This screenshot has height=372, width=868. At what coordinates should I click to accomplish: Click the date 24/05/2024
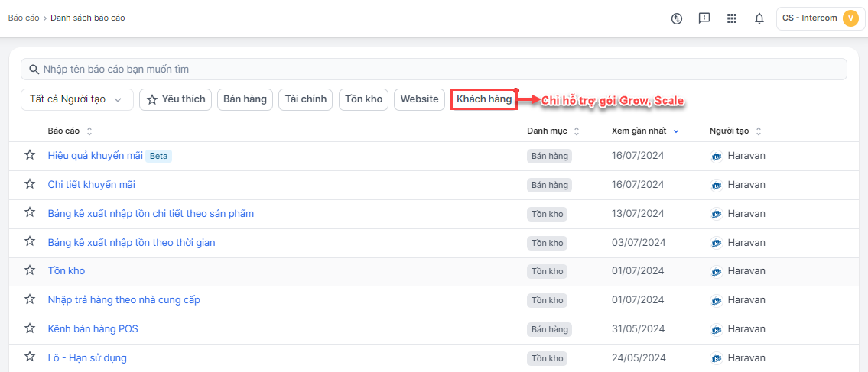coord(638,357)
